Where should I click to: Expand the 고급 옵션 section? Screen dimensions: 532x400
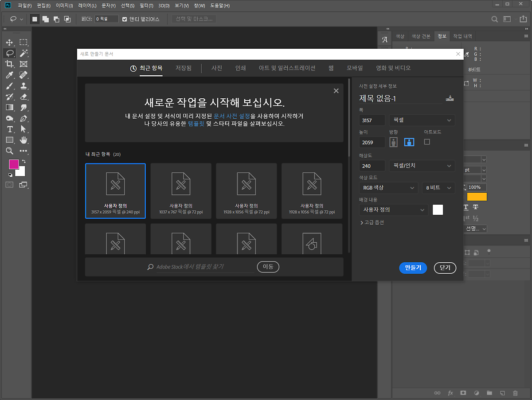click(x=372, y=222)
